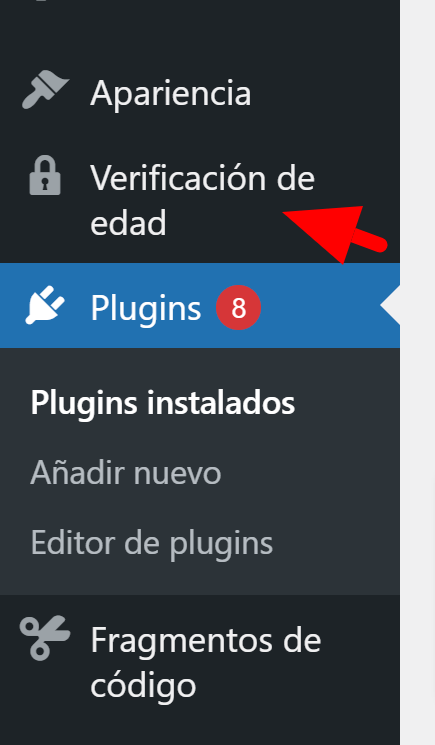
Task: Click the word "edad" on the second line
Action: [128, 222]
